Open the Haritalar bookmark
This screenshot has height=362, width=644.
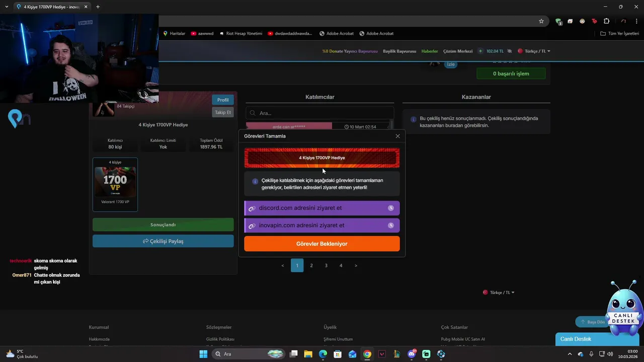[x=174, y=34]
